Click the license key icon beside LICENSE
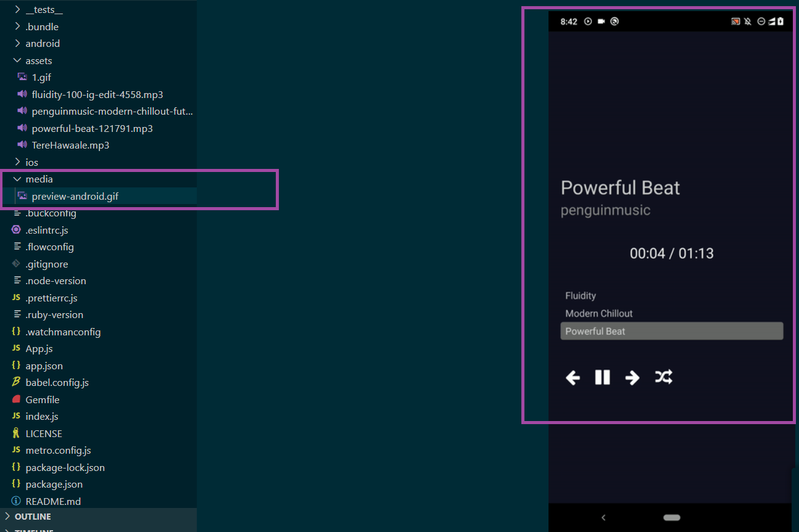This screenshot has width=799, height=532. [x=16, y=433]
